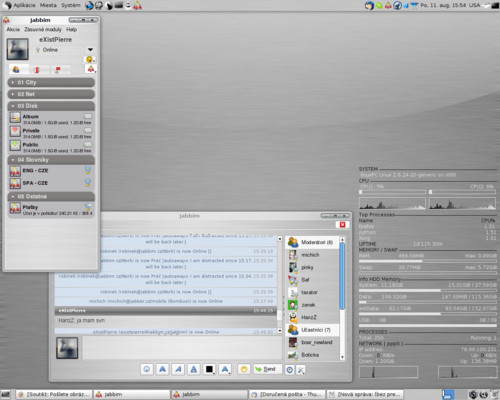Collapse the 04 Slovníky group
Screen dimensions: 500x400
coord(51,160)
